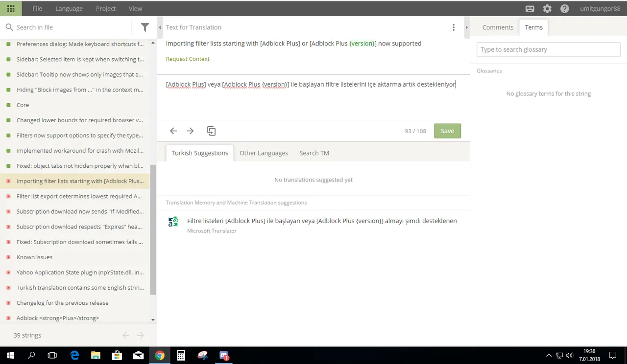The image size is (627, 364).
Task: Open the View menu
Action: (x=136, y=8)
